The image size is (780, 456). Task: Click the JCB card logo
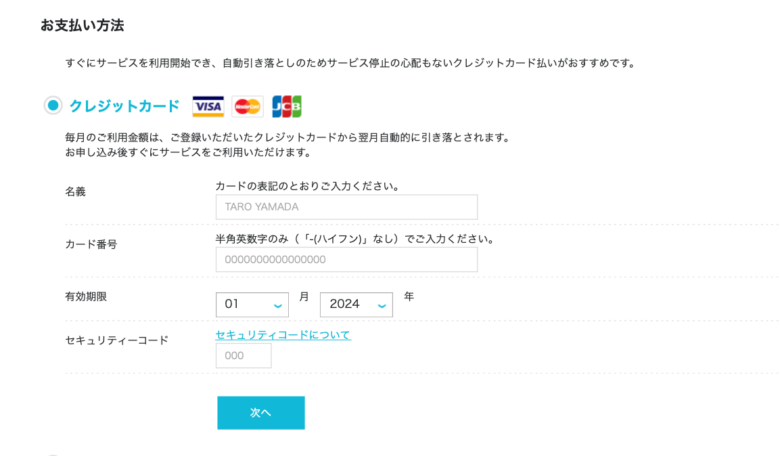(287, 106)
